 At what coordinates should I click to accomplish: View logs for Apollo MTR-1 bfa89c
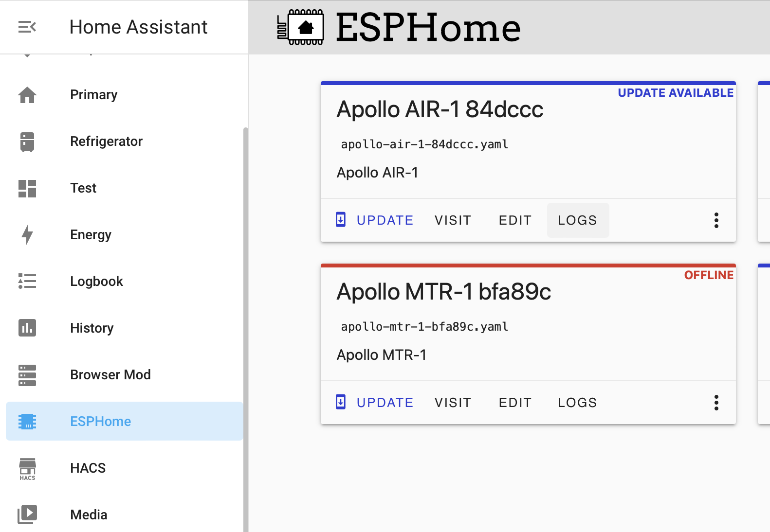[578, 403]
